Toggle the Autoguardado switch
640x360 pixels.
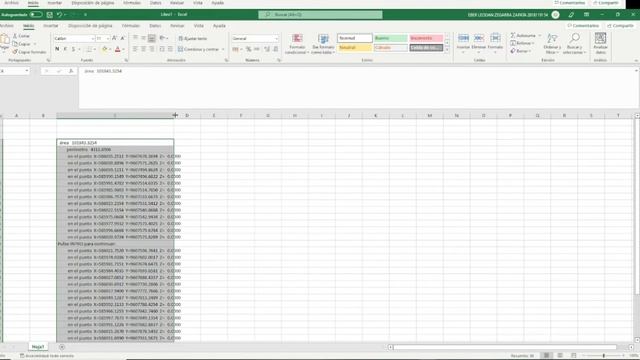(x=36, y=15)
